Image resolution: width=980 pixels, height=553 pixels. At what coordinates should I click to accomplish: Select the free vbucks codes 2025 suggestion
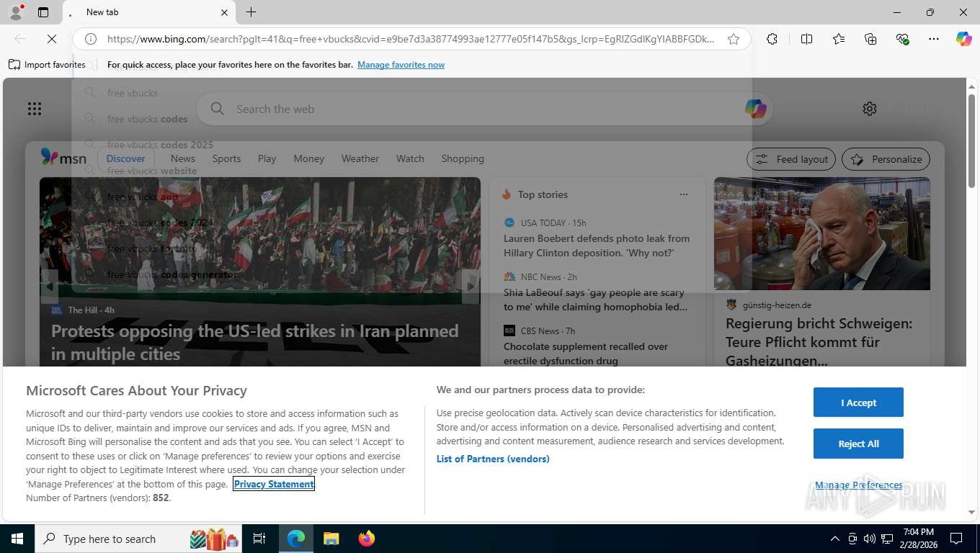click(x=160, y=145)
